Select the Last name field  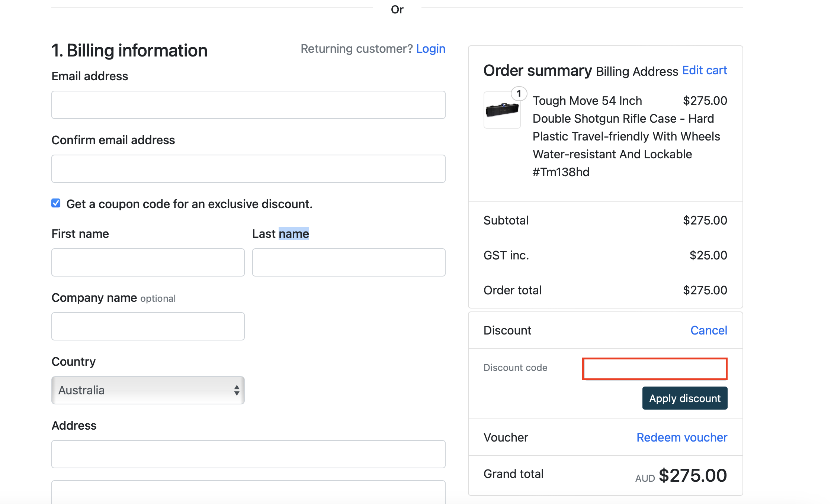[348, 262]
